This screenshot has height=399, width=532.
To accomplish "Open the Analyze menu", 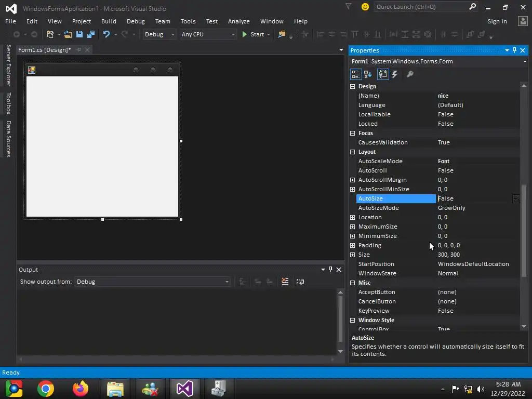I will coord(238,21).
